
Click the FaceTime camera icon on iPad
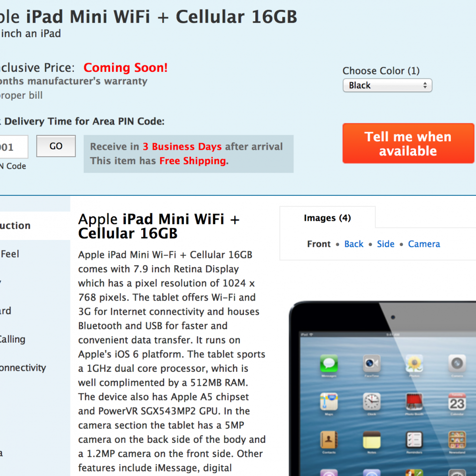click(x=371, y=363)
